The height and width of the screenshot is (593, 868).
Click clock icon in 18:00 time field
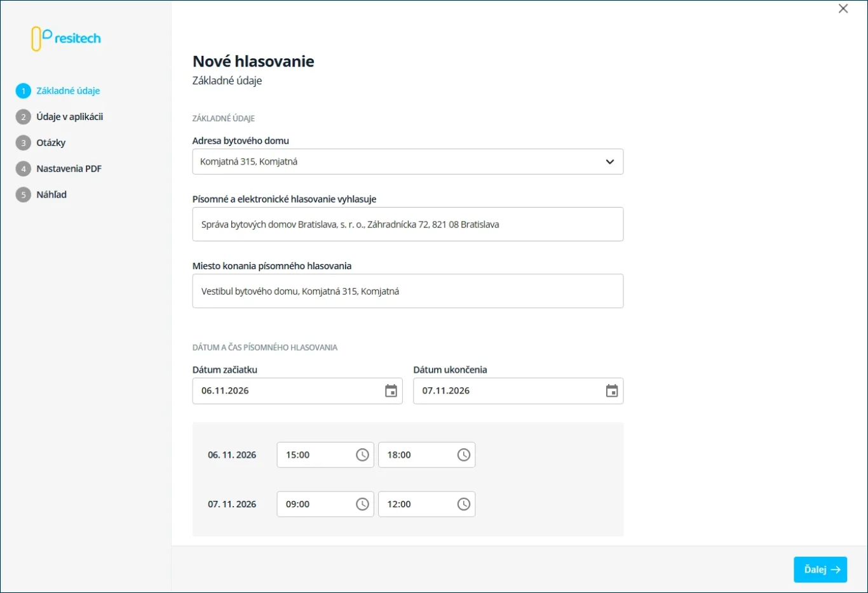(464, 455)
